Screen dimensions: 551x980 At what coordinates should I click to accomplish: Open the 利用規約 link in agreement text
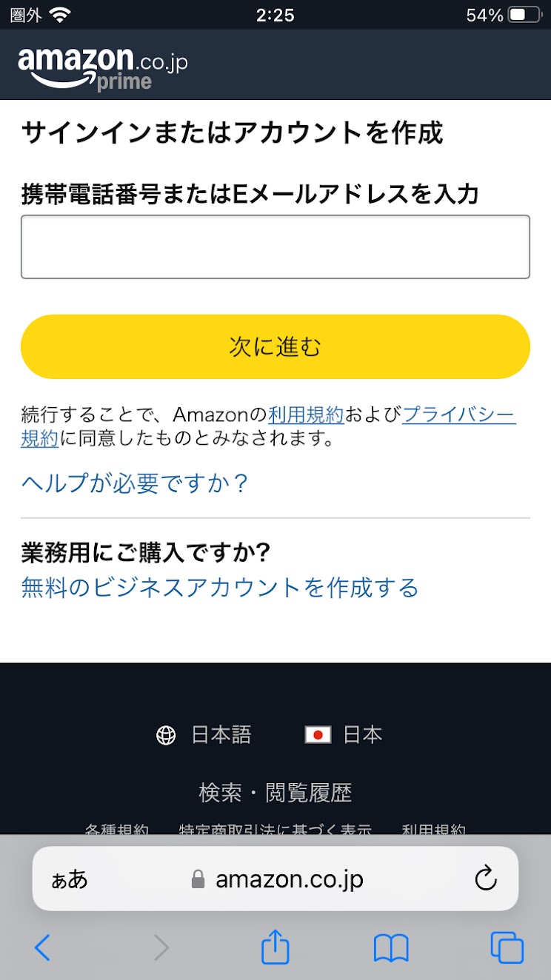click(x=306, y=415)
